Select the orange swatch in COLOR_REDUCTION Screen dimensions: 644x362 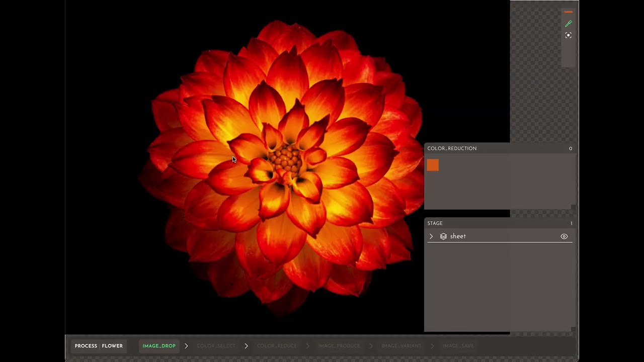(433, 165)
